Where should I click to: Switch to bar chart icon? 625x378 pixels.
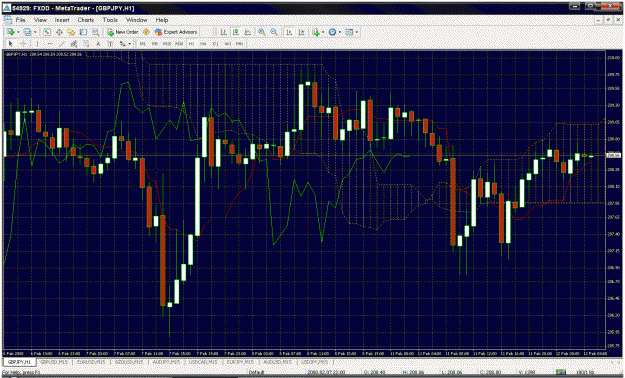coord(224,32)
